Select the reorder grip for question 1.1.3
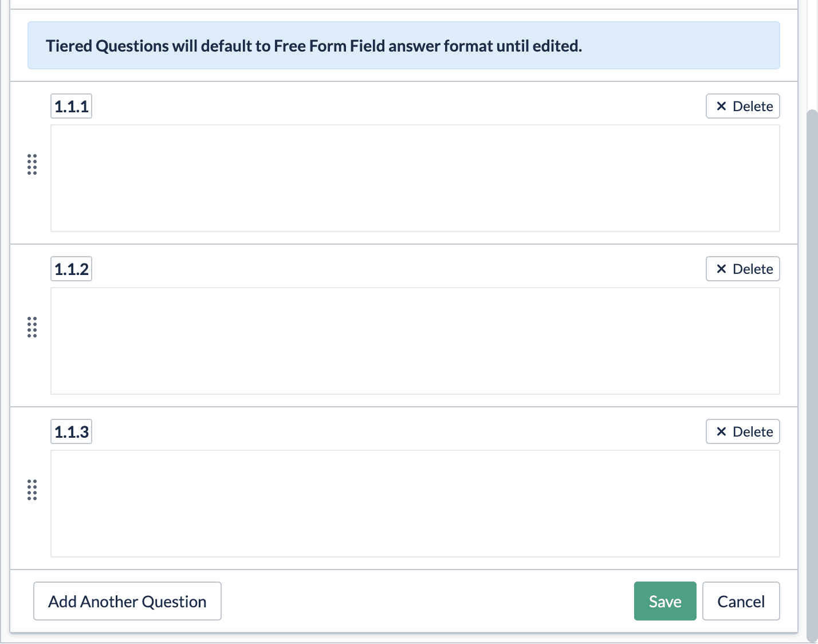 32,490
